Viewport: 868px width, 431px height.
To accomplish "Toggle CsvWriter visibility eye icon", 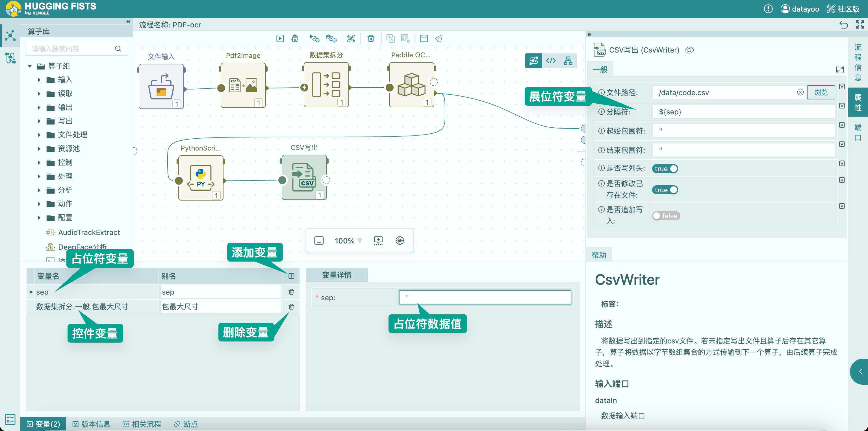I will [x=689, y=50].
